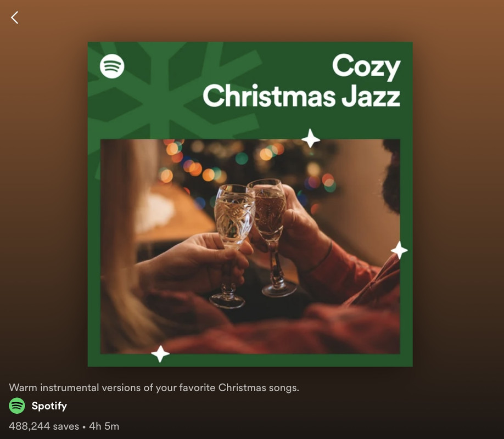
Task: Click the word "Jazz" on the cover
Action: [x=371, y=96]
